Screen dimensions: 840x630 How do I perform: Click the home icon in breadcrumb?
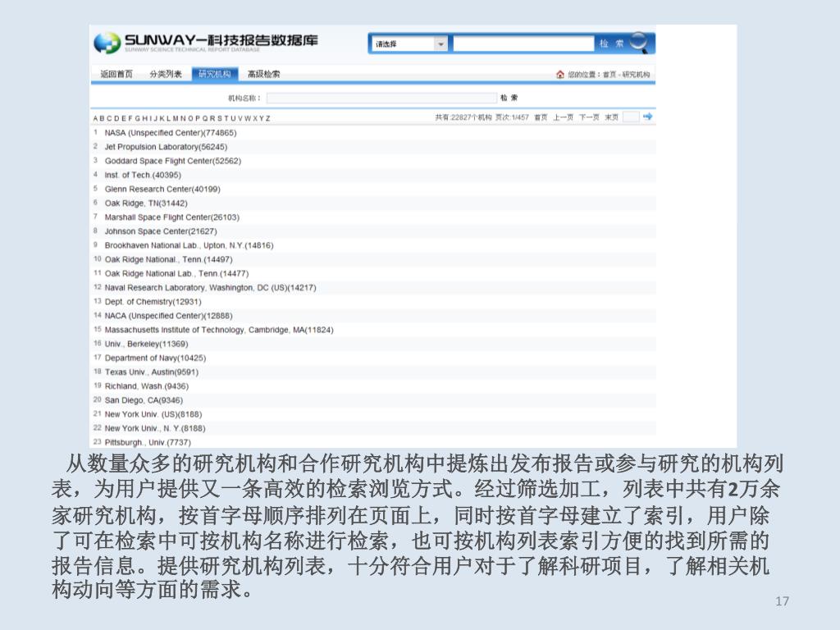click(x=559, y=75)
